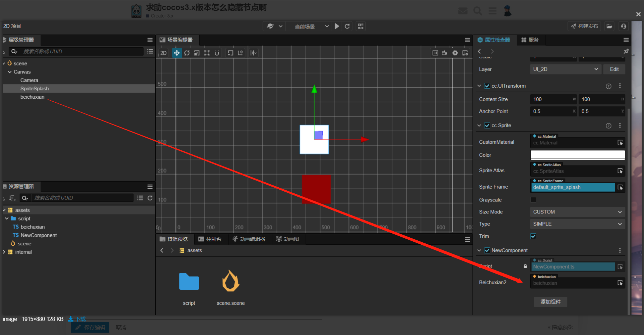The height and width of the screenshot is (335, 644).
Task: Open help for cc.UITransform component
Action: (608, 86)
